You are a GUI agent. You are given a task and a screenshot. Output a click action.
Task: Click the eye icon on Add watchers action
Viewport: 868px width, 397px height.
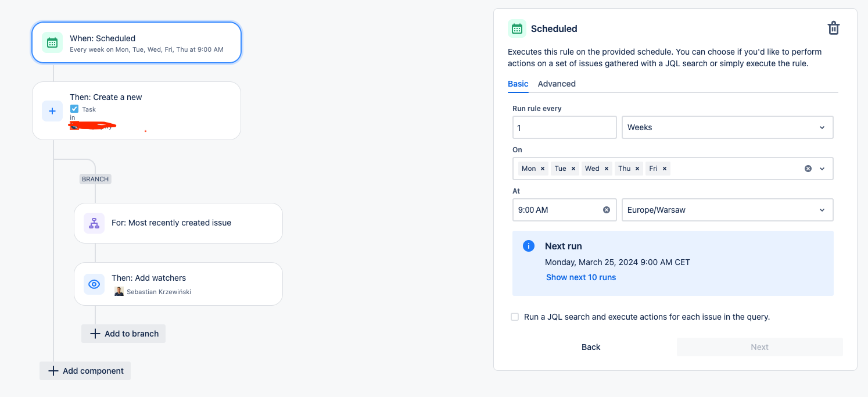tap(94, 284)
